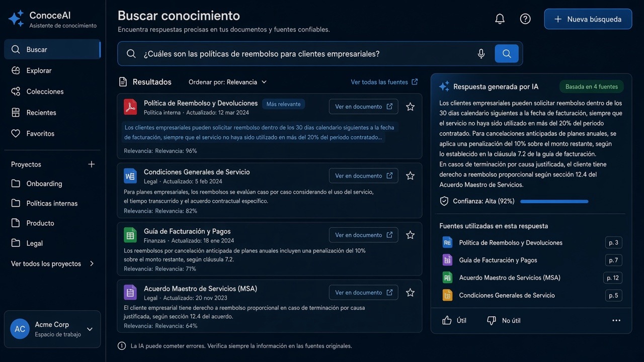
Task: Open Colecciones in the sidebar
Action: 52,92
